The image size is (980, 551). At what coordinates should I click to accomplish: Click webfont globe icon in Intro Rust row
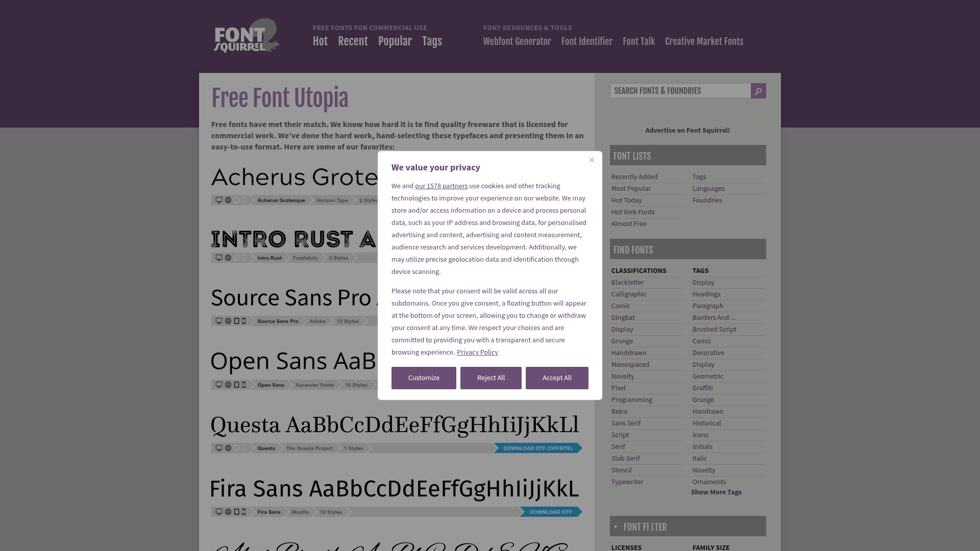coord(228,258)
